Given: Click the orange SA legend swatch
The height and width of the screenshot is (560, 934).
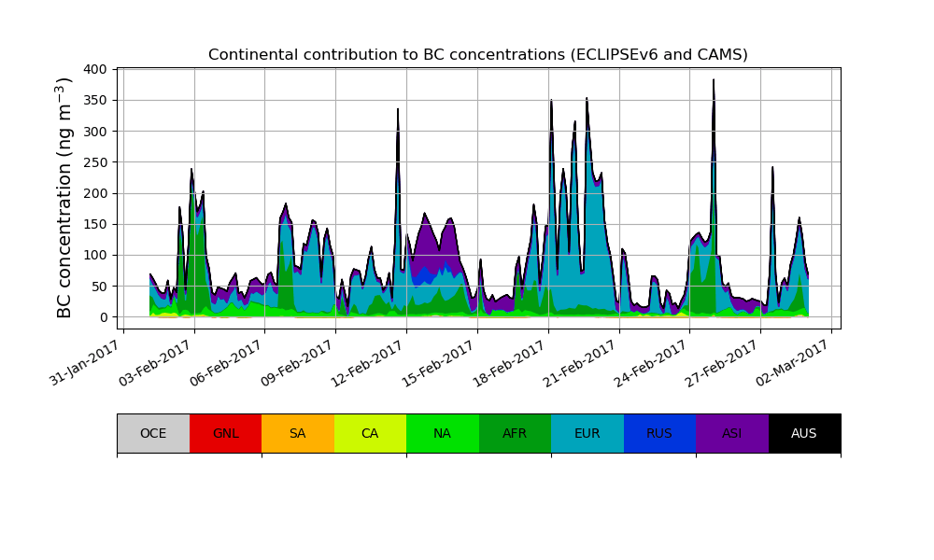Looking at the screenshot, I should pos(297,433).
